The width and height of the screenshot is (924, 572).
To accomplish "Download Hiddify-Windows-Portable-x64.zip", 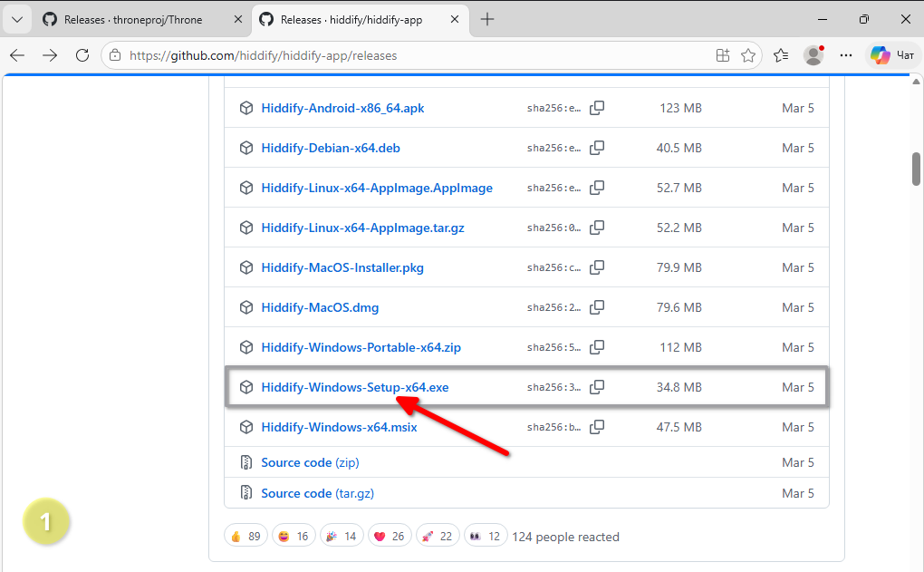I will (x=361, y=347).
